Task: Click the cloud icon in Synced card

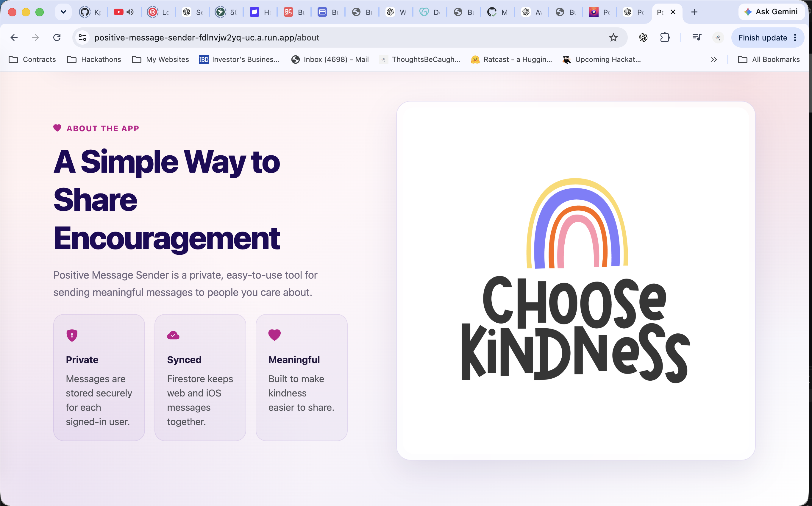Action: pyautogui.click(x=173, y=335)
